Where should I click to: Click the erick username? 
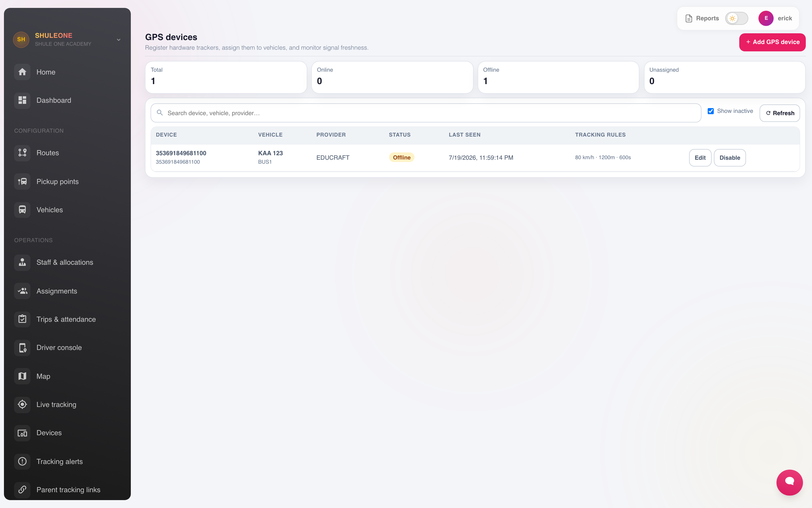click(x=785, y=18)
